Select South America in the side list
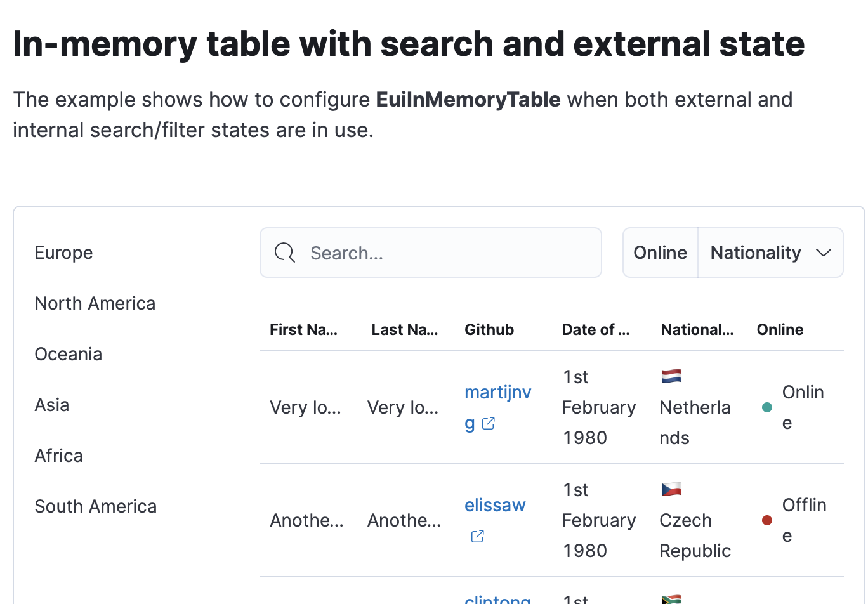 [x=96, y=506]
